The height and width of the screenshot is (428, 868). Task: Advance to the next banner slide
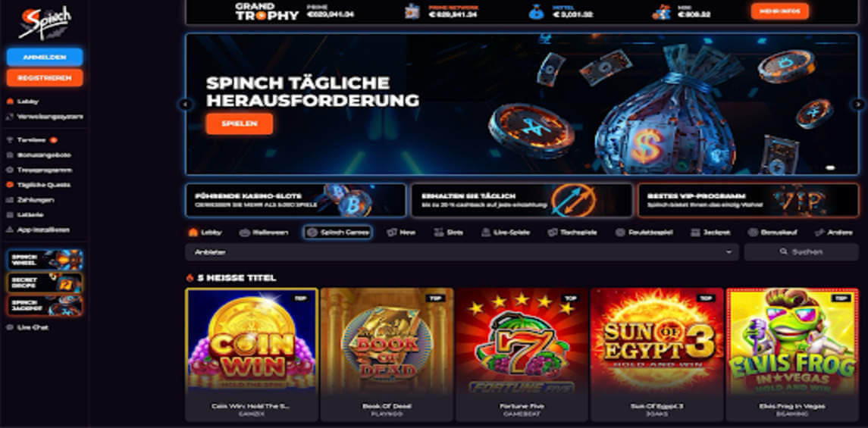[x=857, y=104]
